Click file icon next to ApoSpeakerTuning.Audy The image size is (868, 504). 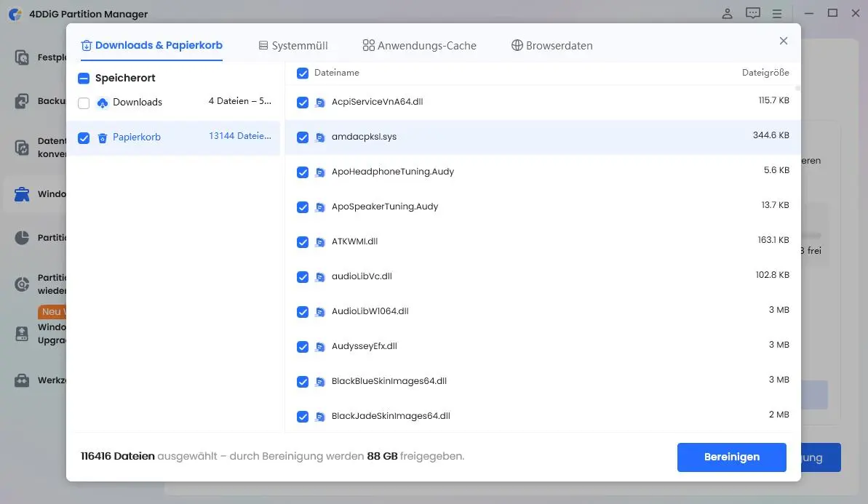point(320,207)
